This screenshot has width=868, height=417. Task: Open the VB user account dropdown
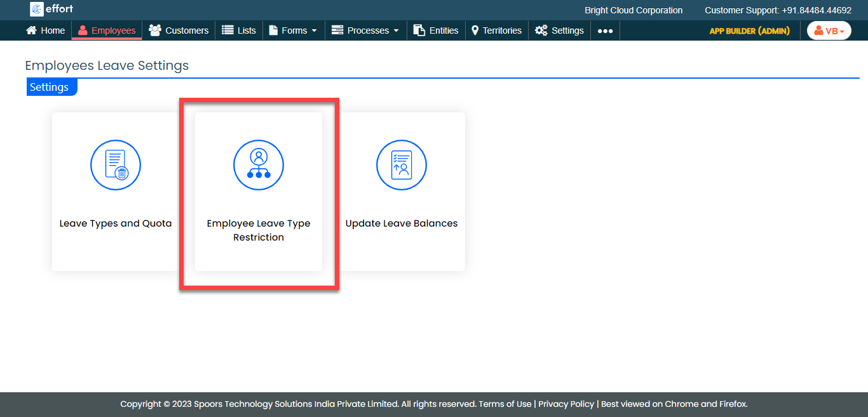coord(829,30)
